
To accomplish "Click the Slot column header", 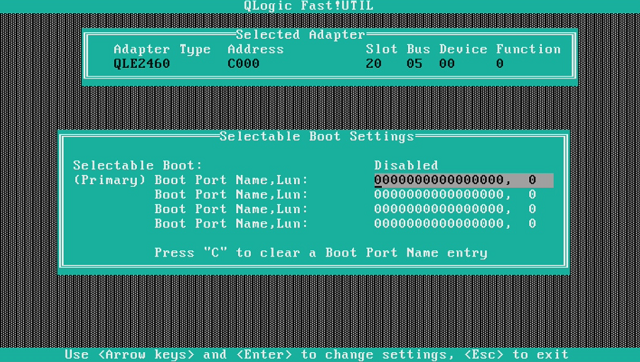I will coord(382,49).
